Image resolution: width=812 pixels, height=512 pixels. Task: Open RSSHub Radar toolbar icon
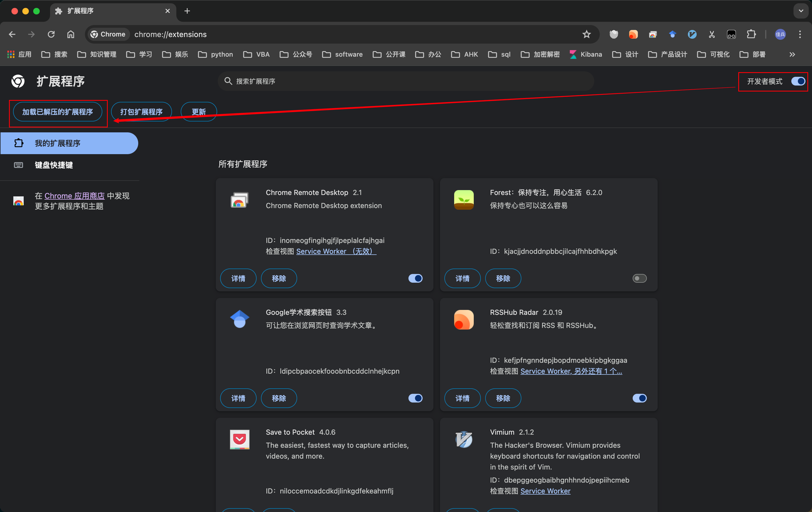coord(633,34)
